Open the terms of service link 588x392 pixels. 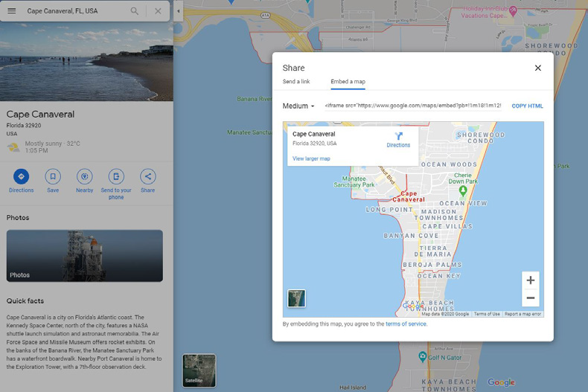[406, 324]
